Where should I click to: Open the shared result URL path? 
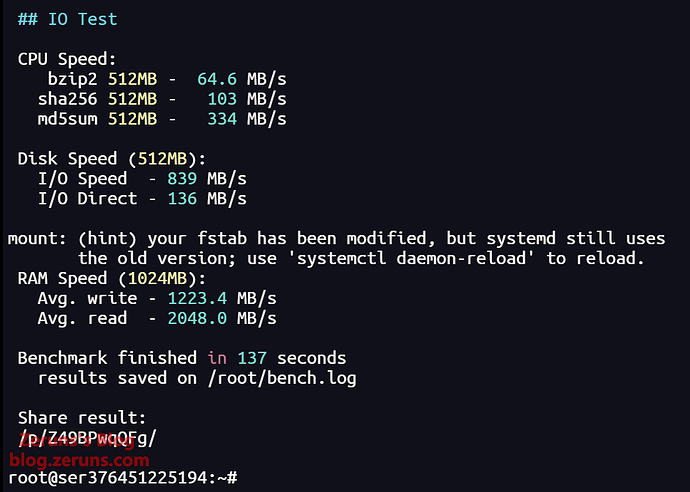tap(87, 438)
